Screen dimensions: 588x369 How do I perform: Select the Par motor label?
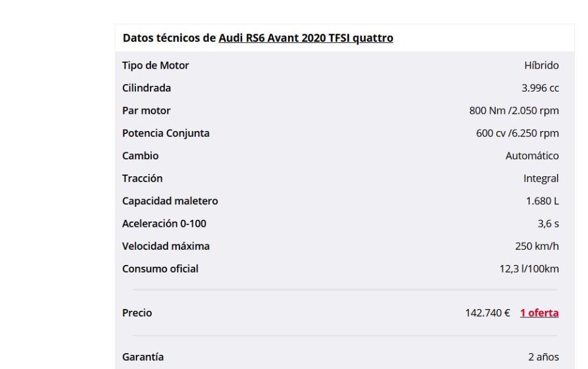tap(146, 110)
